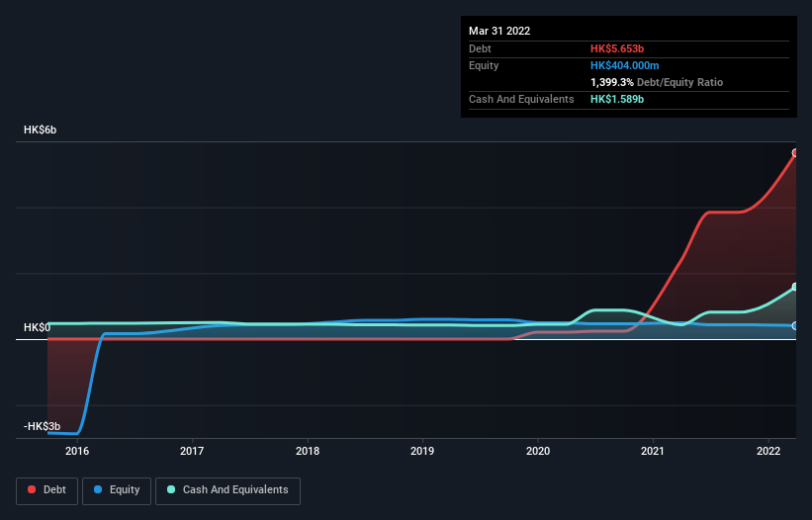
Task: Click the Debt row label in tooltip
Action: tap(480, 48)
